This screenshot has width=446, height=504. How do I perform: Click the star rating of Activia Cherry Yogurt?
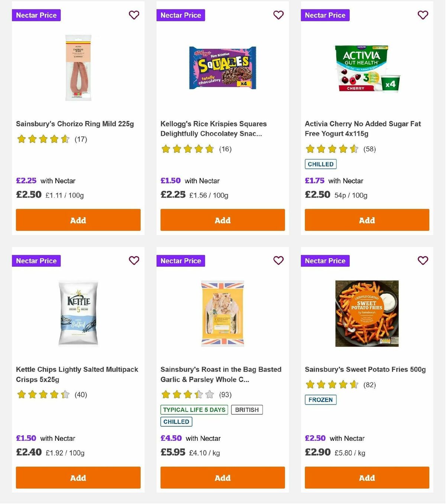point(331,149)
